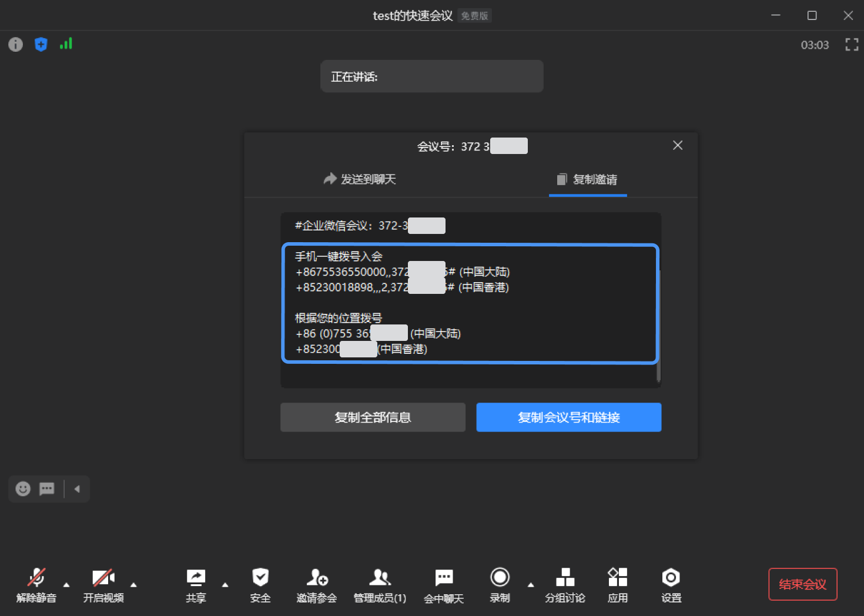Expand share options arrow beside 共享
The image size is (864, 616).
(x=225, y=585)
